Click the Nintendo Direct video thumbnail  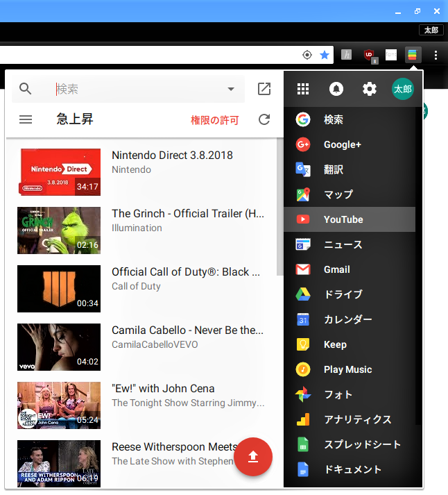[x=59, y=172]
